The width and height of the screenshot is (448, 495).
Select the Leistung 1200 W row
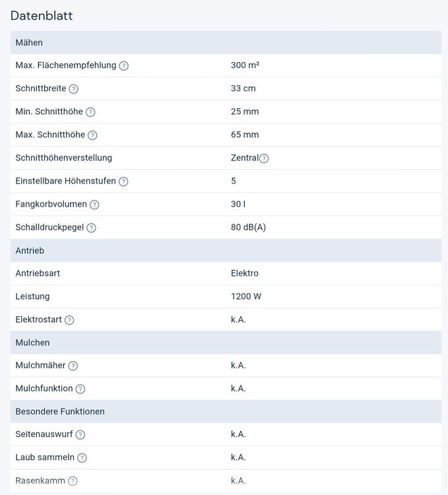tap(226, 296)
